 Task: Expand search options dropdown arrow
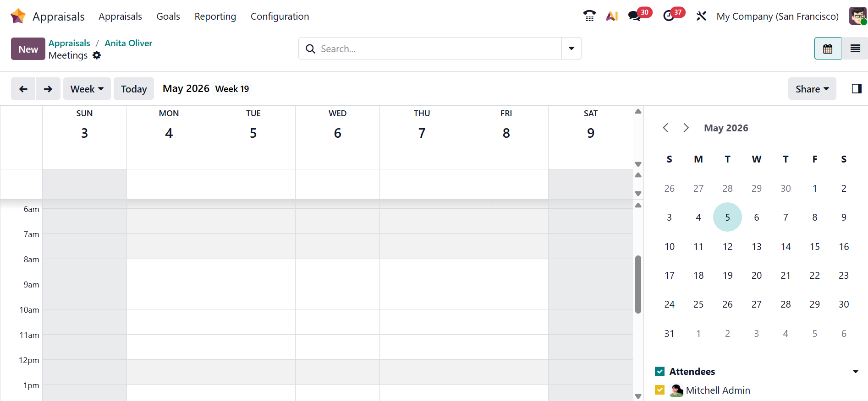click(x=571, y=49)
